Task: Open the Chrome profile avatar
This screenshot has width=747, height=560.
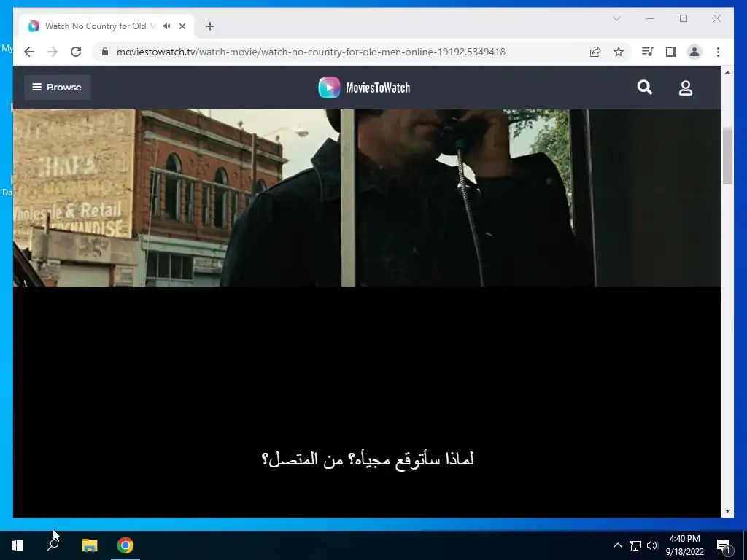Action: point(694,52)
